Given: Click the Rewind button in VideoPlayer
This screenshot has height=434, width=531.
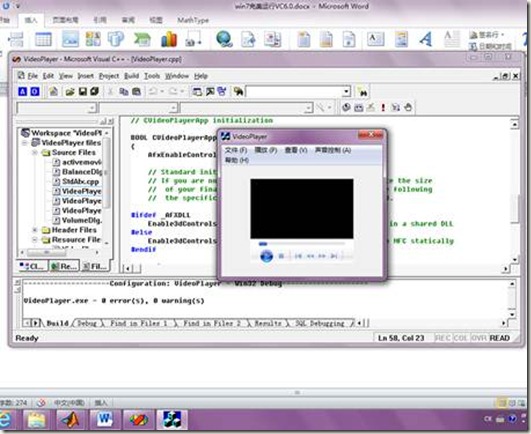Looking at the screenshot, I should click(310, 256).
